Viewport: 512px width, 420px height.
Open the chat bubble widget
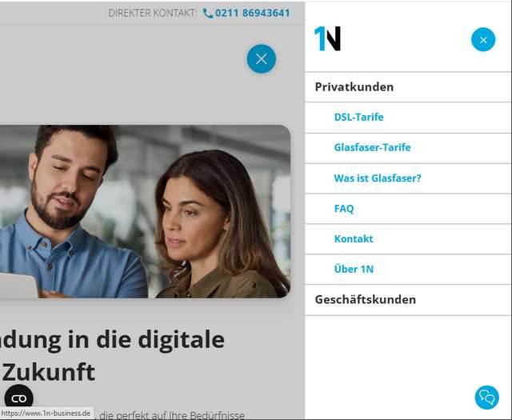click(487, 398)
